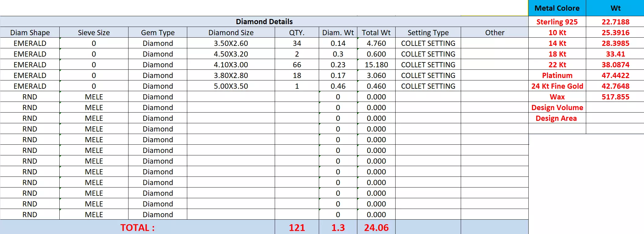Select COLLET SETTING in the 5.00X3.50 row
This screenshot has width=644, height=234.
click(428, 86)
